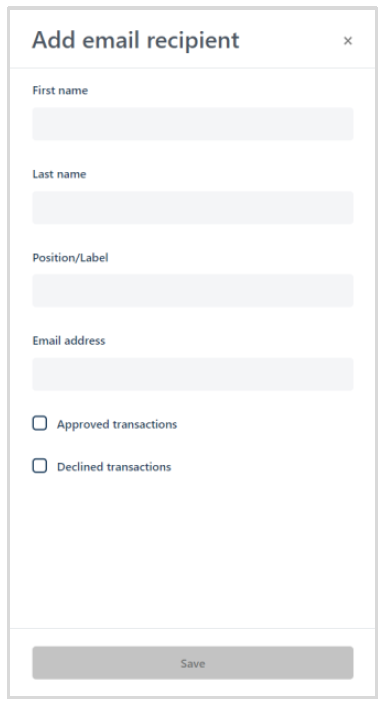387x701 pixels.
Task: Click the Save button
Action: [193, 663]
